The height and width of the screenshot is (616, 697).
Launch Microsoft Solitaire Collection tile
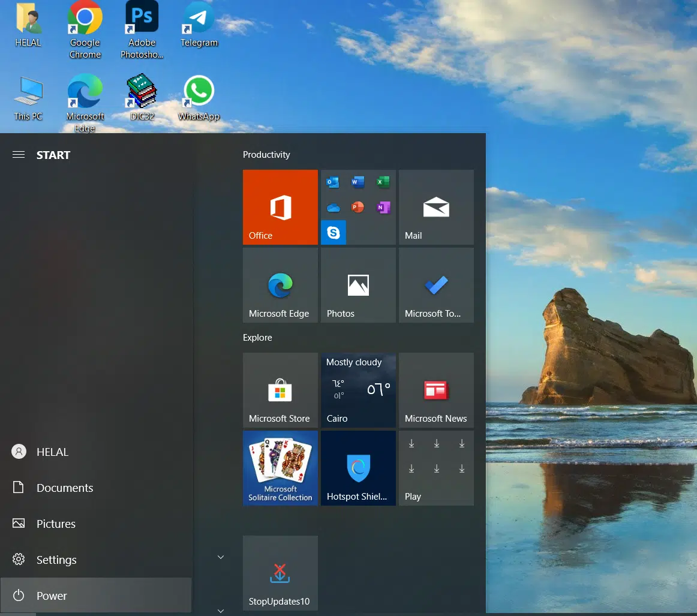pyautogui.click(x=280, y=468)
